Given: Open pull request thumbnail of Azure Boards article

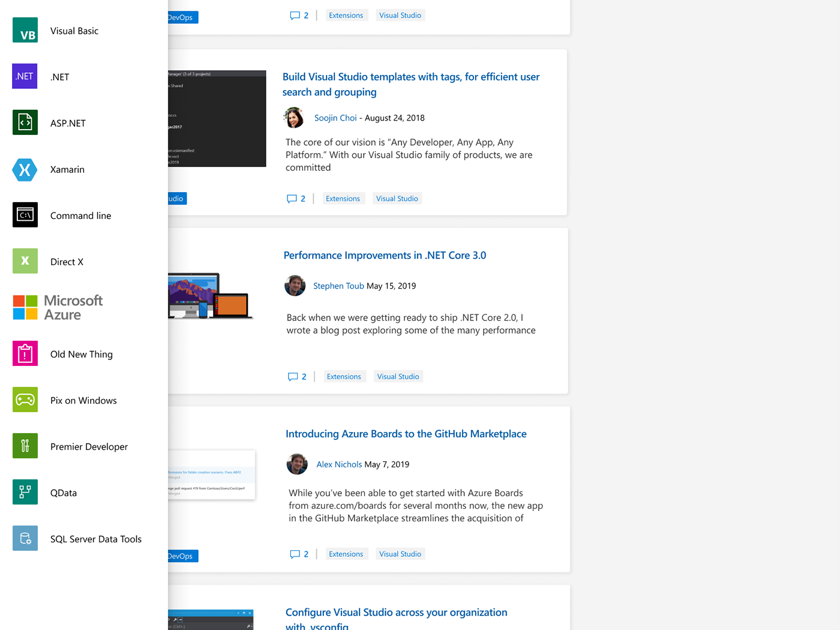Looking at the screenshot, I should [x=212, y=475].
